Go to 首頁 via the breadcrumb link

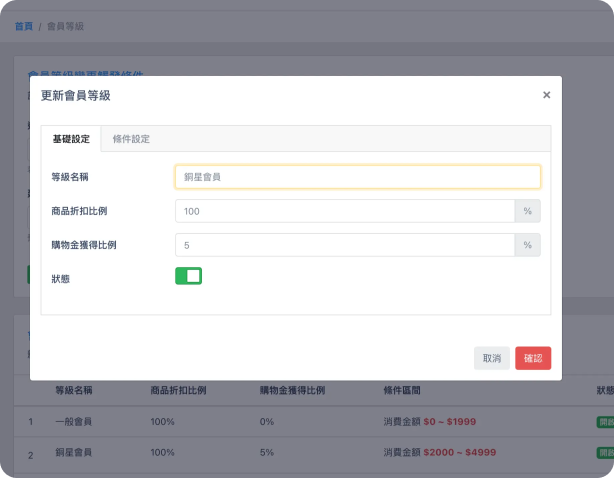coord(23,25)
